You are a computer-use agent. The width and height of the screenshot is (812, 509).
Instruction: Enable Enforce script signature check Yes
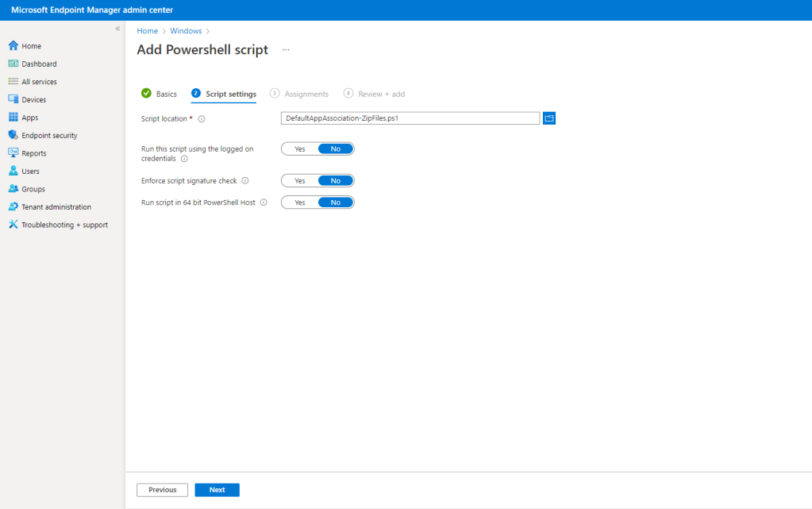(x=300, y=180)
